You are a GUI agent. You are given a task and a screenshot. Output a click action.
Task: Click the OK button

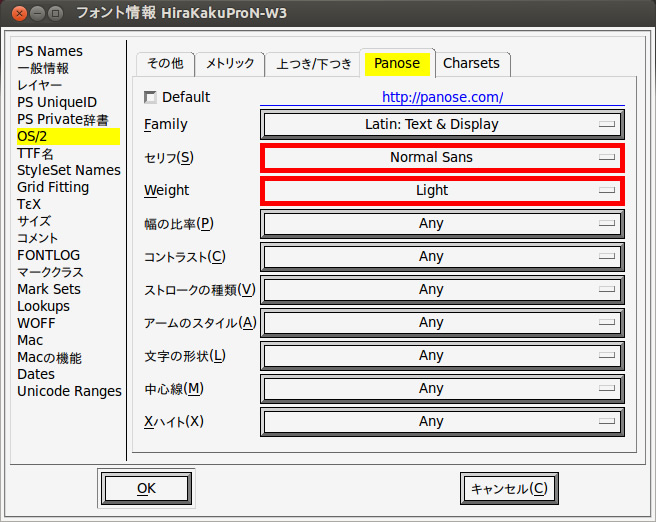click(x=146, y=488)
